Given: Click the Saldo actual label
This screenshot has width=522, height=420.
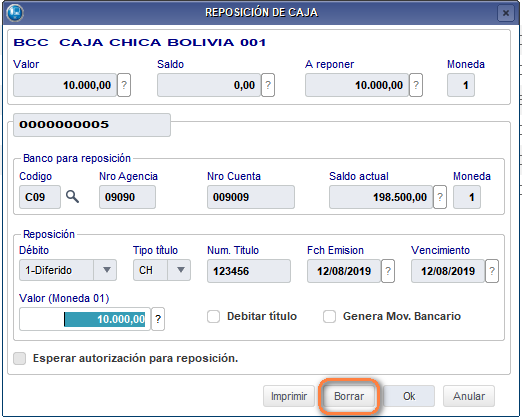Looking at the screenshot, I should coord(359,176).
